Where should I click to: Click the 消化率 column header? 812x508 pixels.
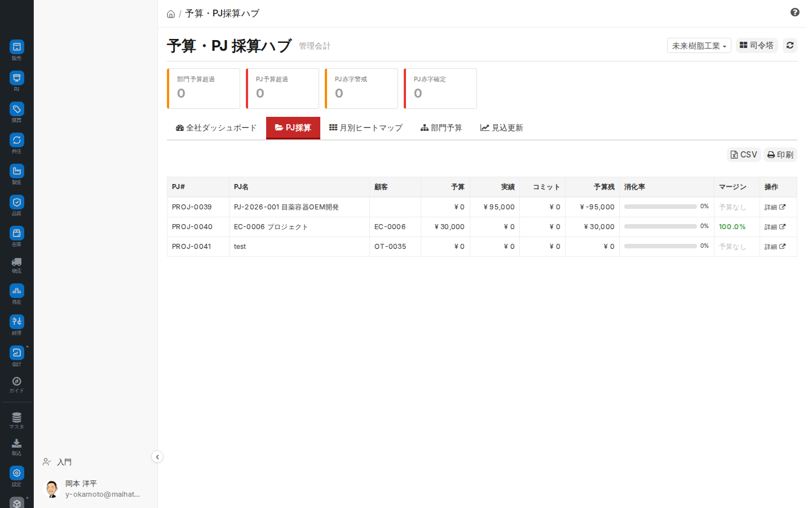[667, 187]
